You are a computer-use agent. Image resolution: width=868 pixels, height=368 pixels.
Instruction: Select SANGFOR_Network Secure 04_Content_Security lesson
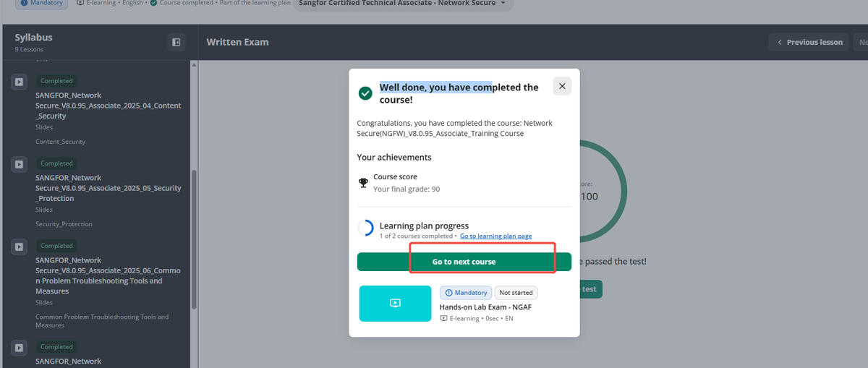coord(109,106)
